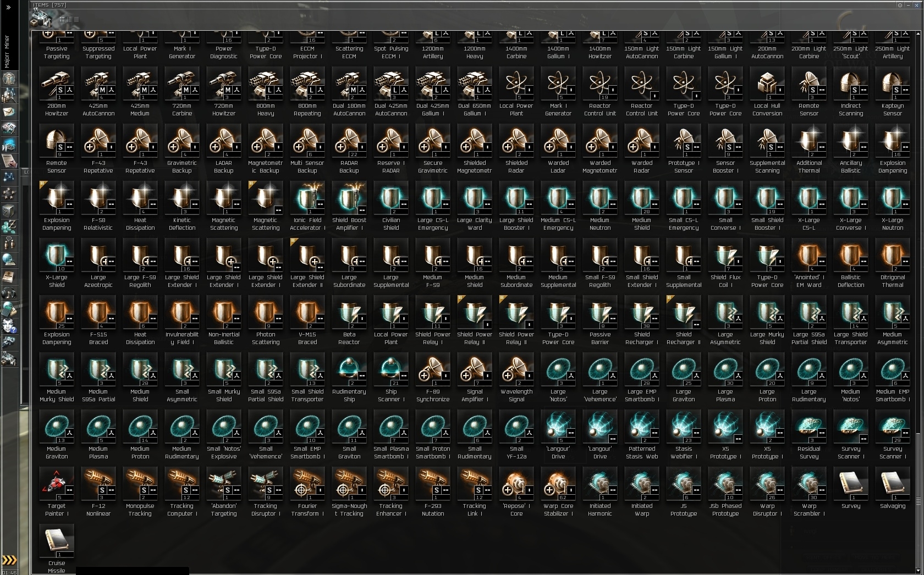Image resolution: width=924 pixels, height=575 pixels.
Task: Switch to plain list view mode
Action: coord(76,19)
